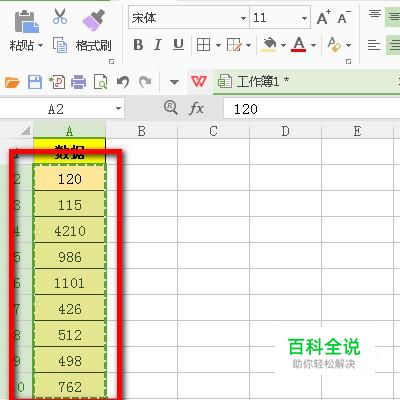
Task: Click the Cut scissors icon
Action: coord(60,16)
